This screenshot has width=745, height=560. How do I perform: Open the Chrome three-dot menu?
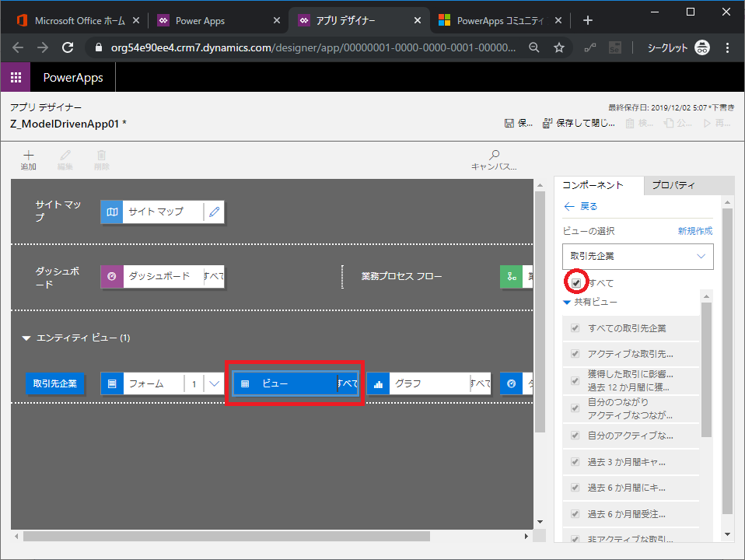pos(727,47)
